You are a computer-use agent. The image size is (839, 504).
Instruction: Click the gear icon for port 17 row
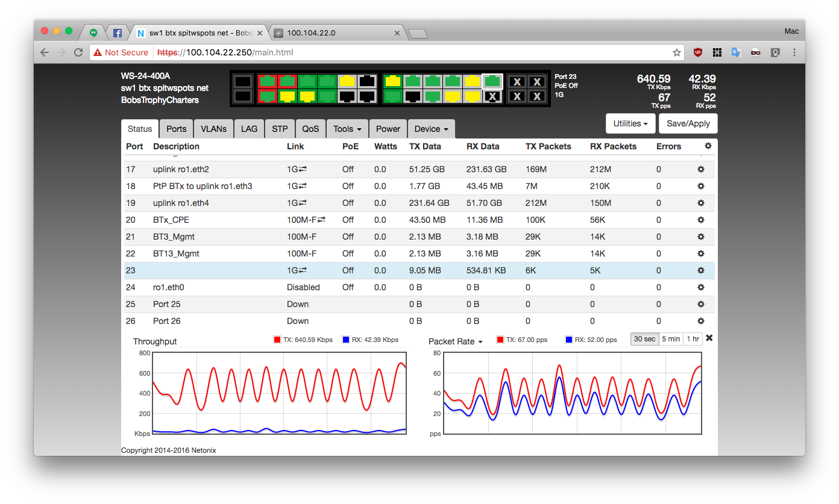point(700,170)
